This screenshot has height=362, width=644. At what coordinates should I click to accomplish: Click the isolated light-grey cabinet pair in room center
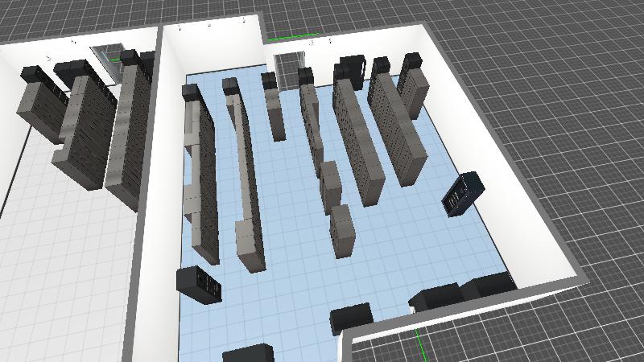tap(336, 209)
